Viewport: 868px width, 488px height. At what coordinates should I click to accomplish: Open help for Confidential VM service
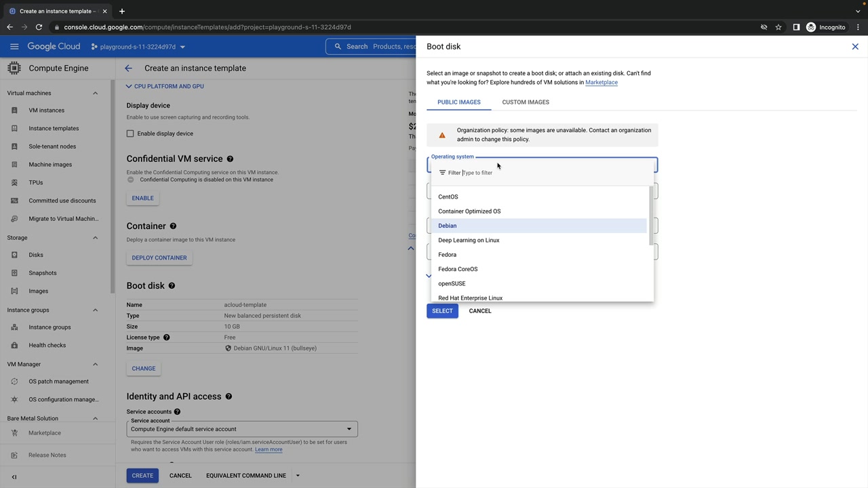pos(230,159)
